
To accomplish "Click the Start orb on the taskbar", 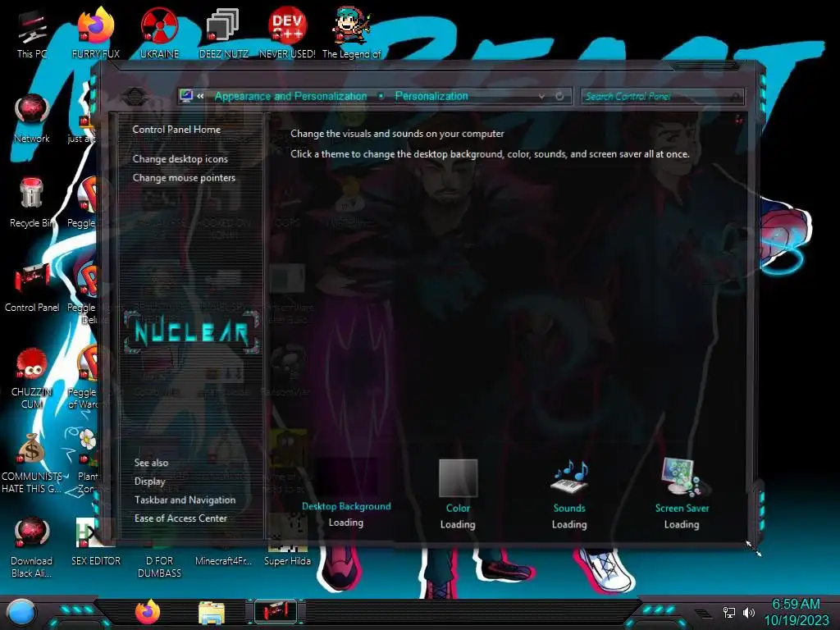I will (21, 613).
